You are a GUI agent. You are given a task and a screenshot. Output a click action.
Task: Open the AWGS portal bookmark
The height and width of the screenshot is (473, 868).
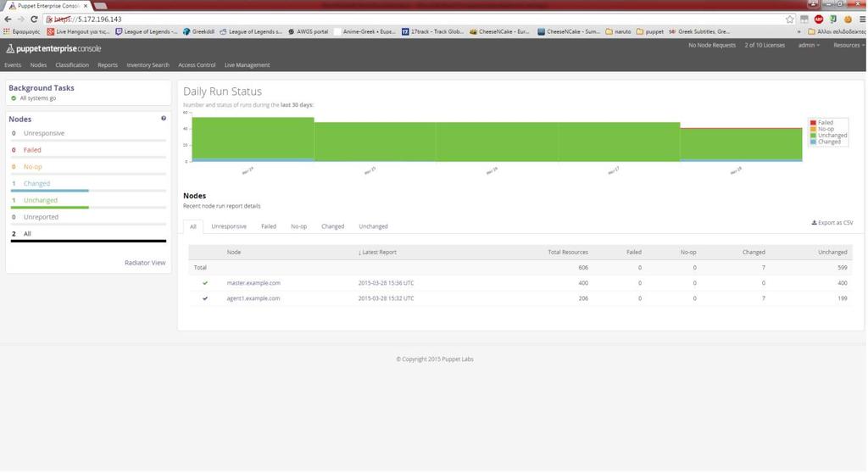pyautogui.click(x=309, y=31)
